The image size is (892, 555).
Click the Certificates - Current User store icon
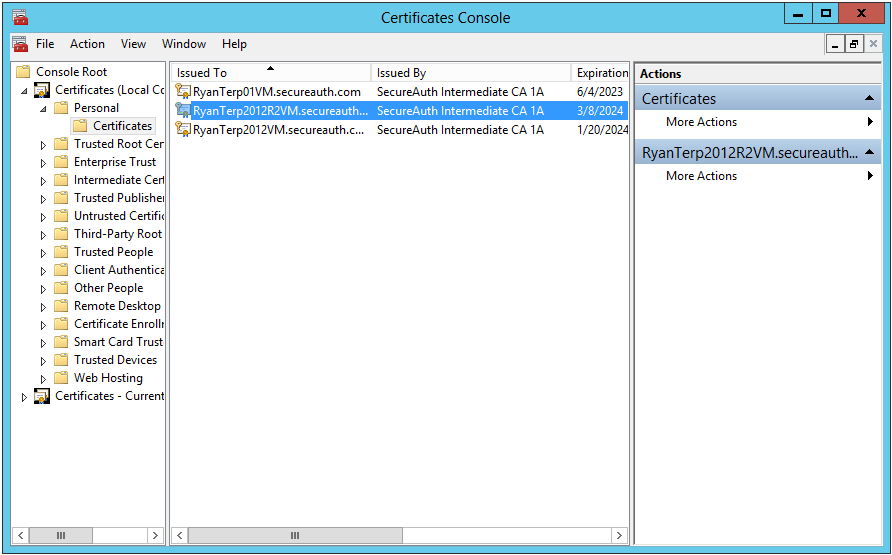coord(42,396)
